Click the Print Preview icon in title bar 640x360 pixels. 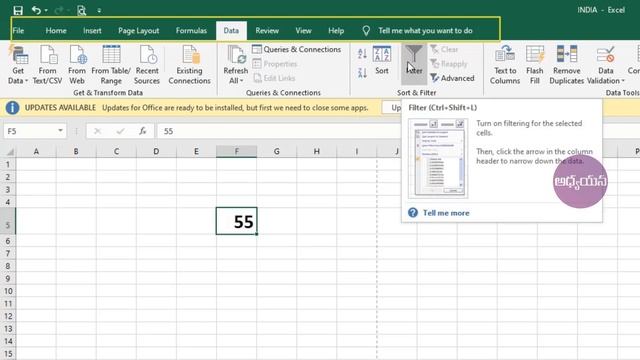click(x=81, y=10)
